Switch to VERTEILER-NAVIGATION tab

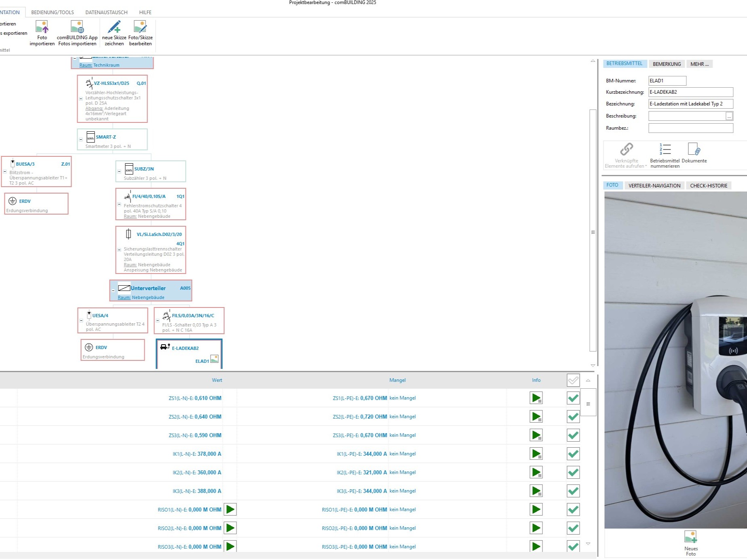(x=654, y=186)
